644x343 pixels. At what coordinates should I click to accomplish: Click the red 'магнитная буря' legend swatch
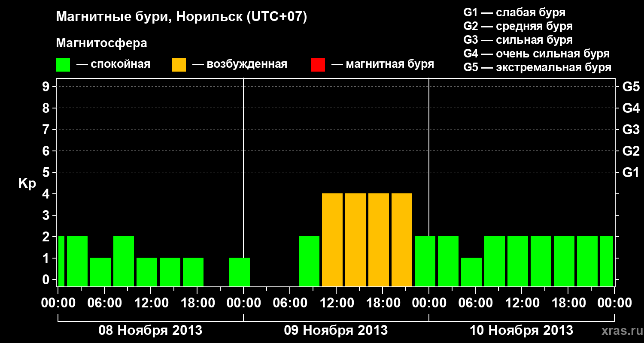click(318, 65)
